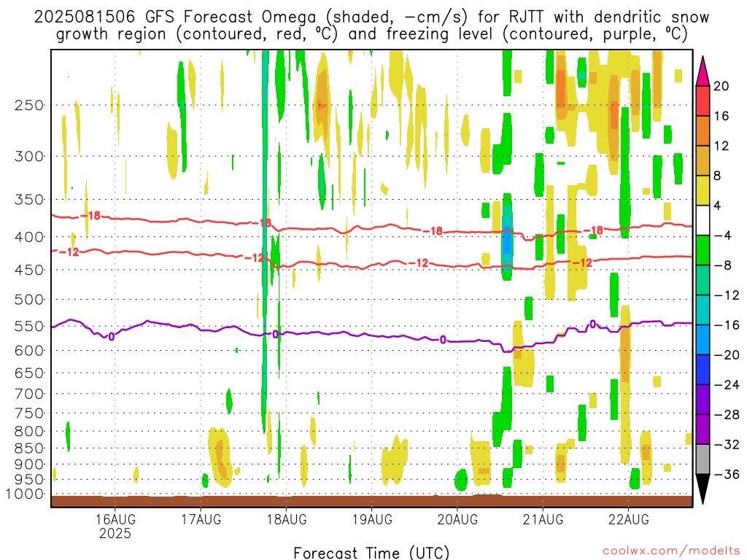Select the white -4 to 4 colorbar segment
The height and width of the screenshot is (560, 747).
pos(703,220)
